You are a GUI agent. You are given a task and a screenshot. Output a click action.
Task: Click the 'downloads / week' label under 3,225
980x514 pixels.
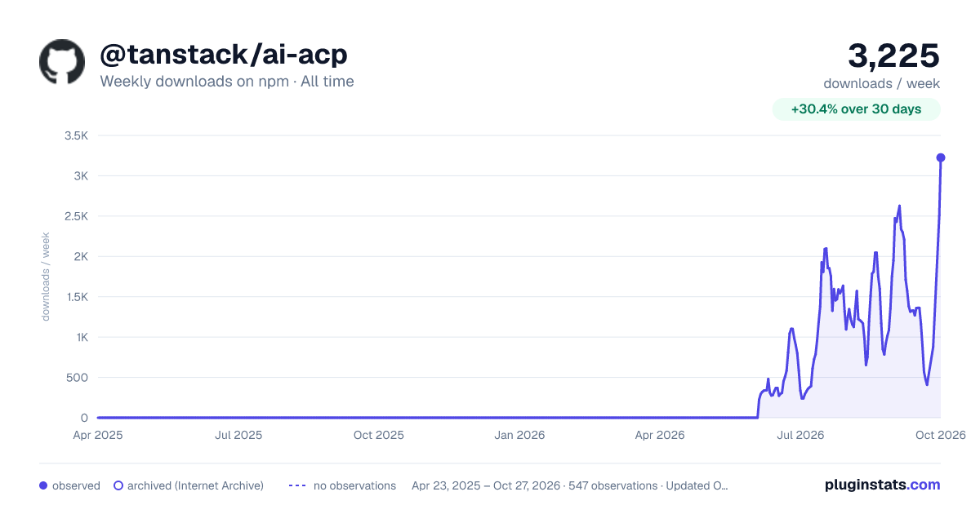tap(882, 83)
